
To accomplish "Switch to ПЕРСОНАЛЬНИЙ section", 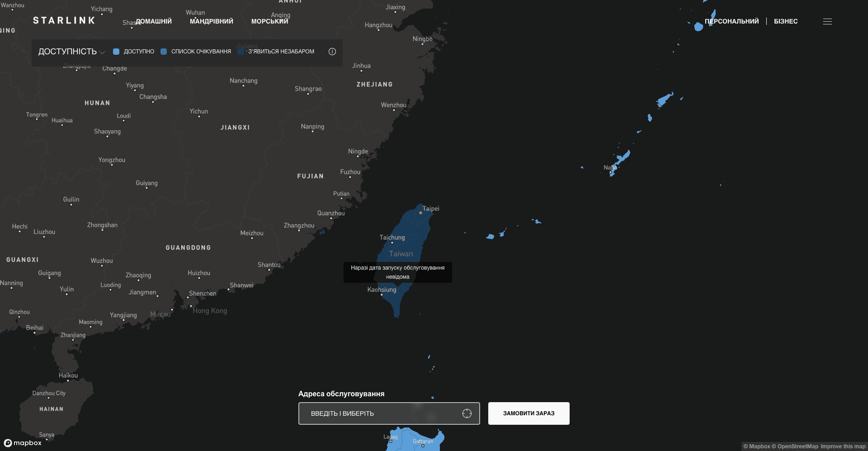I will click(732, 21).
